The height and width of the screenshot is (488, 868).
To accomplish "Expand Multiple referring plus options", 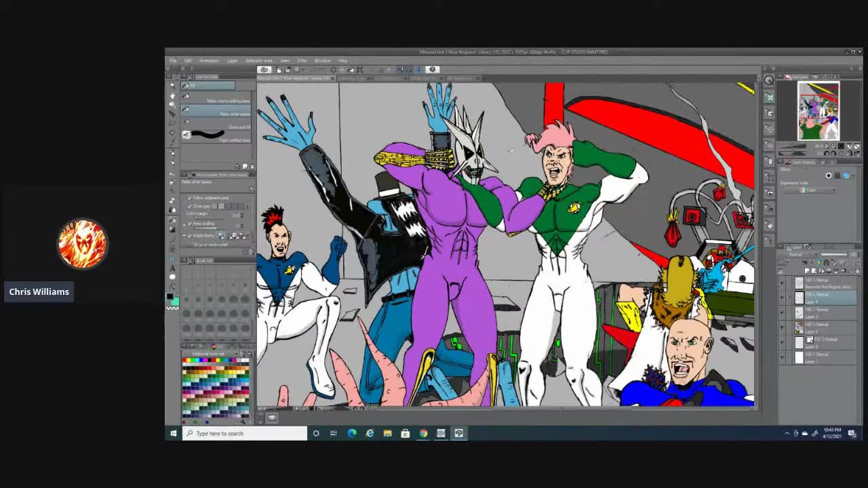I will click(184, 235).
